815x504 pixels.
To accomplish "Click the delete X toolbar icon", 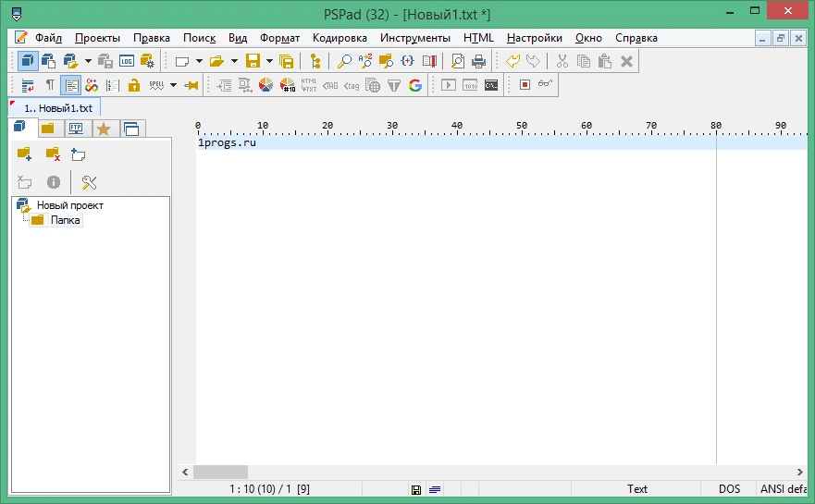I will coord(626,61).
